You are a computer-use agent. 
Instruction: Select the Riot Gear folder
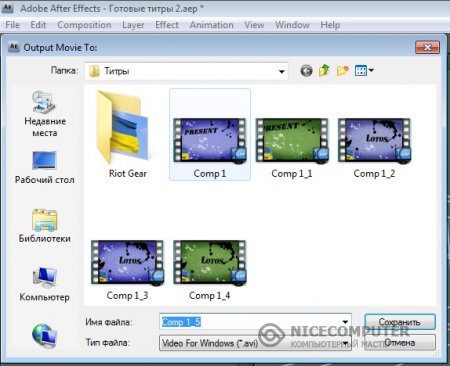pyautogui.click(x=128, y=134)
